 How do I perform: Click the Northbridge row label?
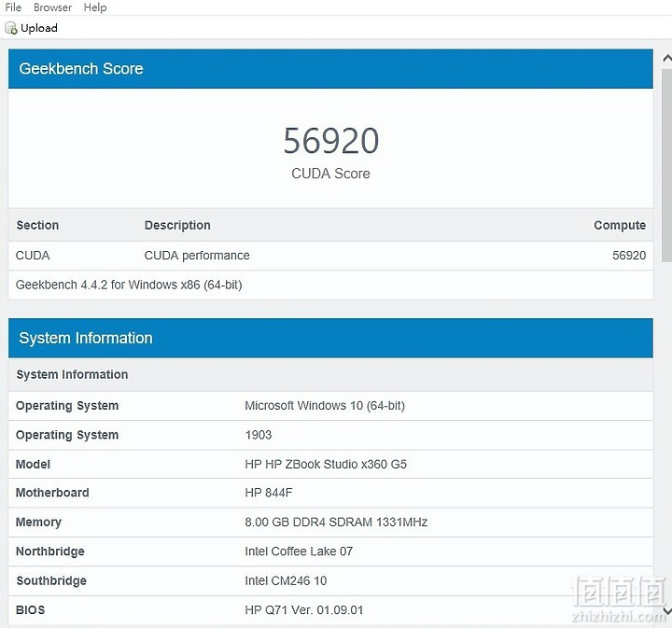[x=50, y=551]
